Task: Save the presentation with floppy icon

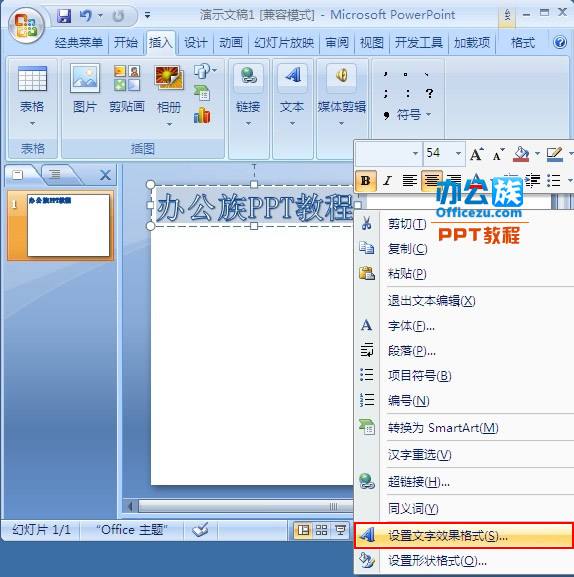Action: [64, 16]
